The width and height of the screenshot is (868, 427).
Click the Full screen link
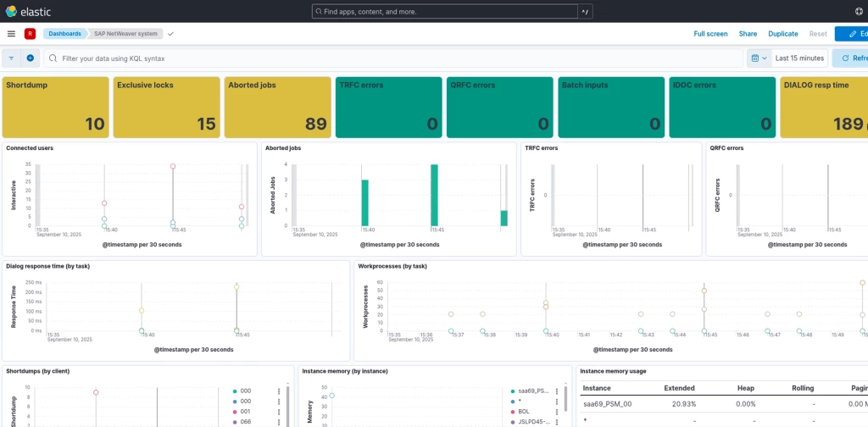710,34
